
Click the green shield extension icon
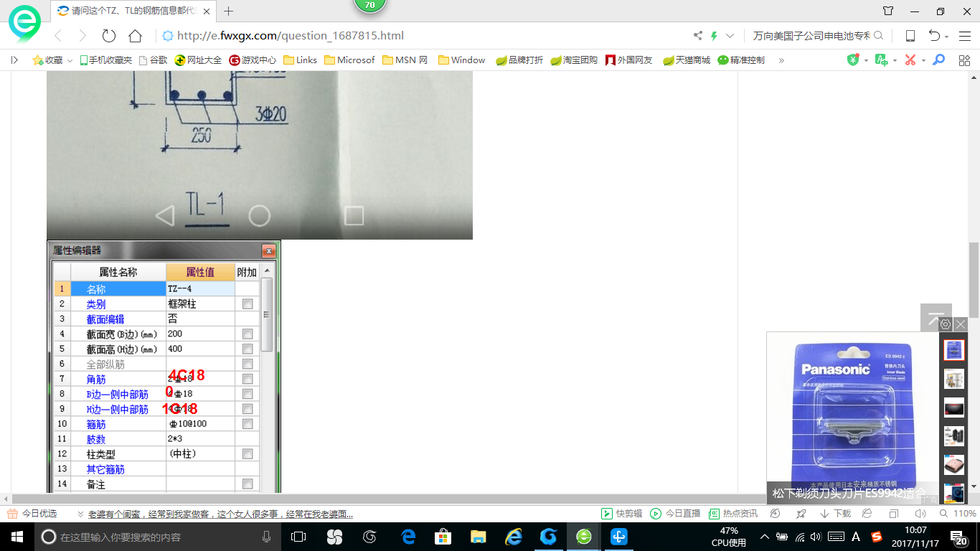click(853, 60)
